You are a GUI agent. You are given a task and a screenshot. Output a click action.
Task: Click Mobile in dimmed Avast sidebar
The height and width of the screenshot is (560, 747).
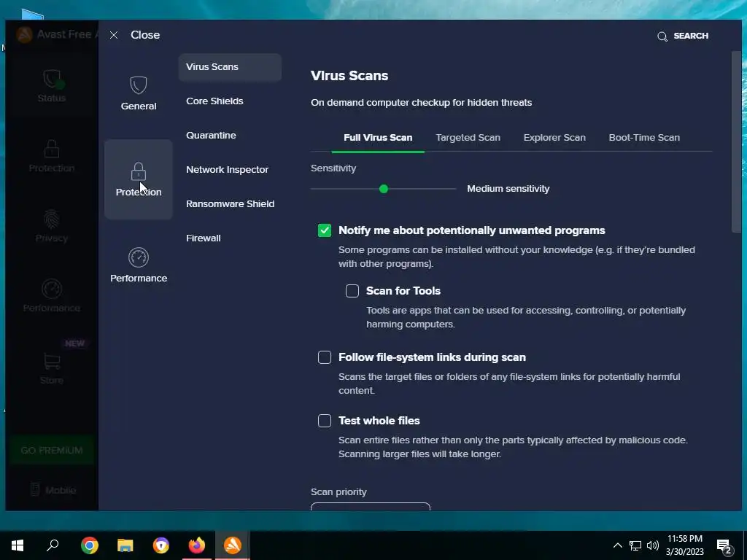53,490
